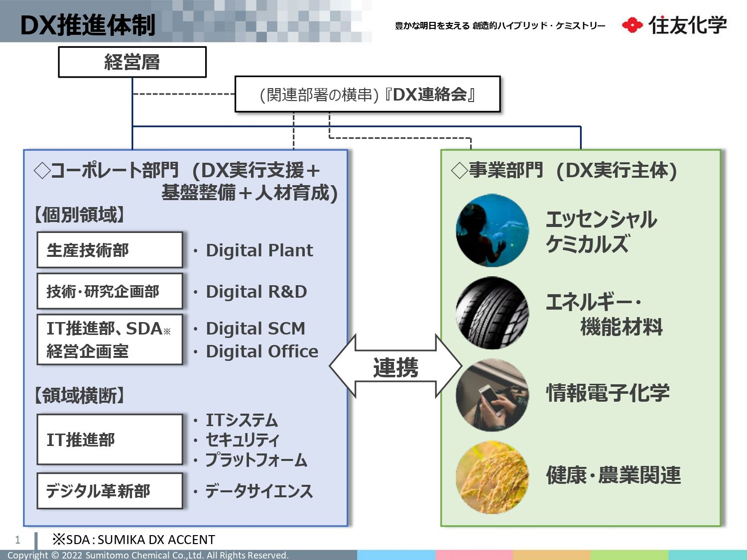
Task: Click the Digital Plant text
Action: [259, 250]
